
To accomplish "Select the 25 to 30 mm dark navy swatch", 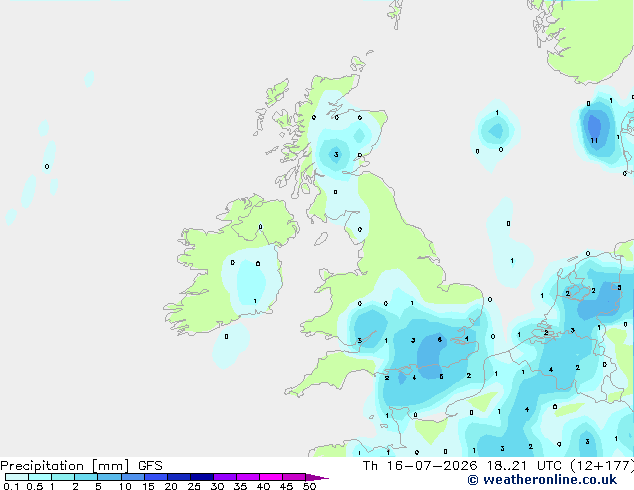I will 202,477.
